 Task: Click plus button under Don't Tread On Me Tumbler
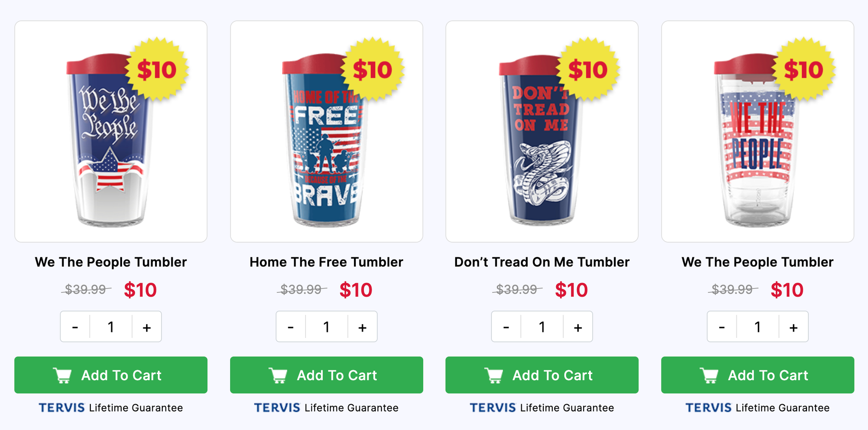(x=578, y=327)
